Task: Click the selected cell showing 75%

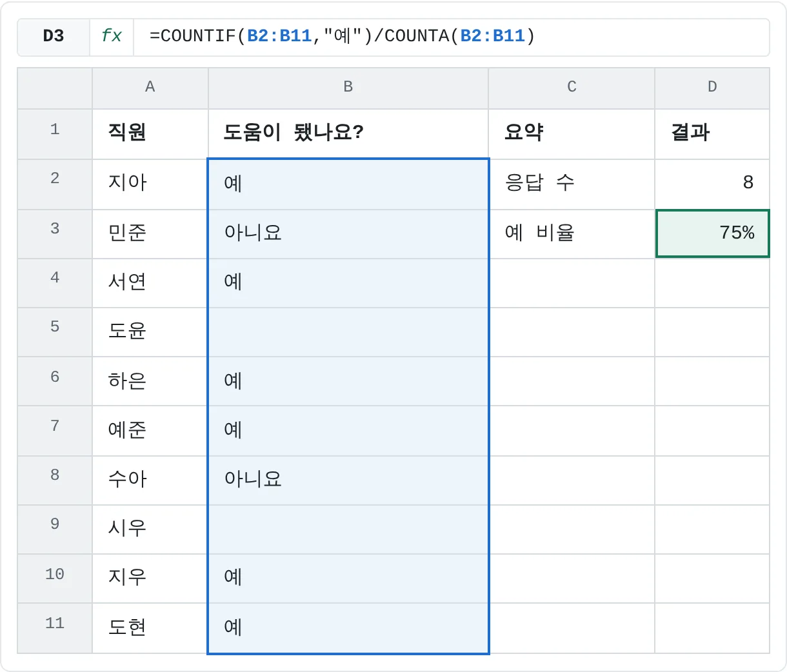Action: (712, 233)
